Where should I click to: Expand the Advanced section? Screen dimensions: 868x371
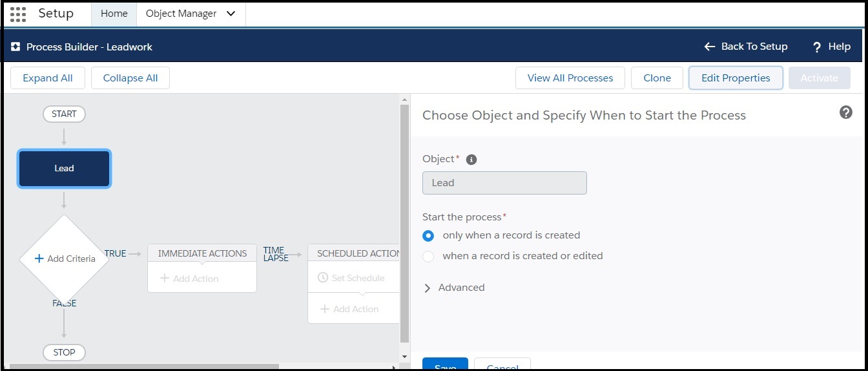click(453, 288)
